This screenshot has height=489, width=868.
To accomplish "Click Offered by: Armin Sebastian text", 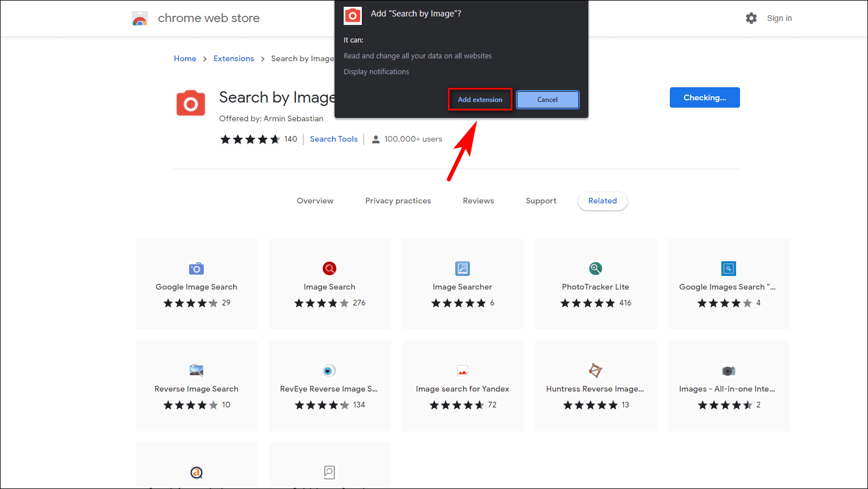I will pos(271,118).
